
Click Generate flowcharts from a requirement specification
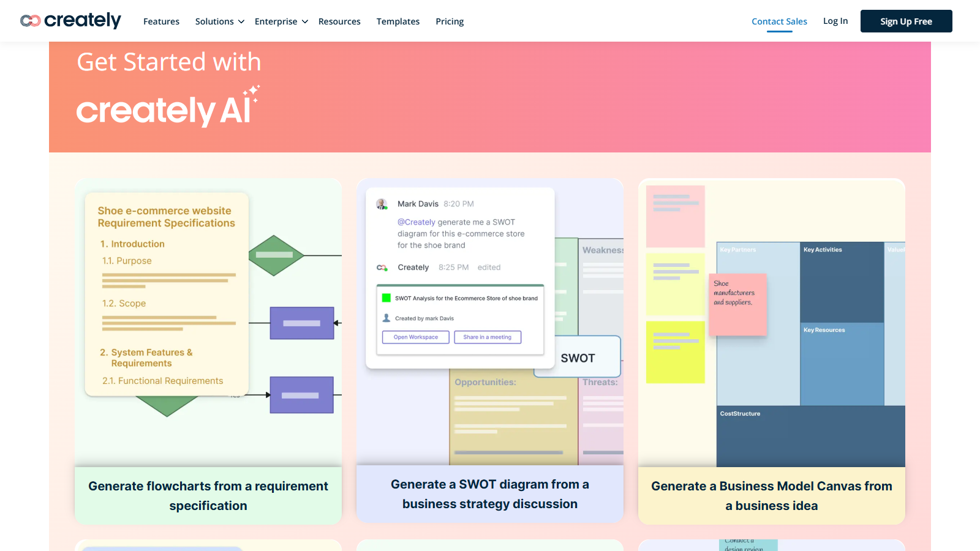(x=208, y=496)
